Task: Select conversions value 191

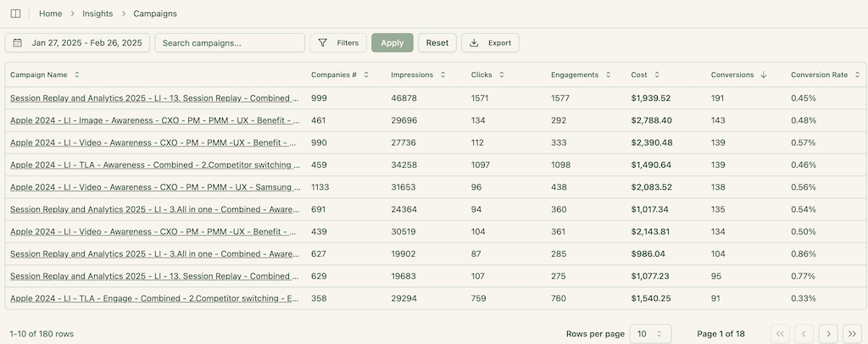Action: (718, 98)
